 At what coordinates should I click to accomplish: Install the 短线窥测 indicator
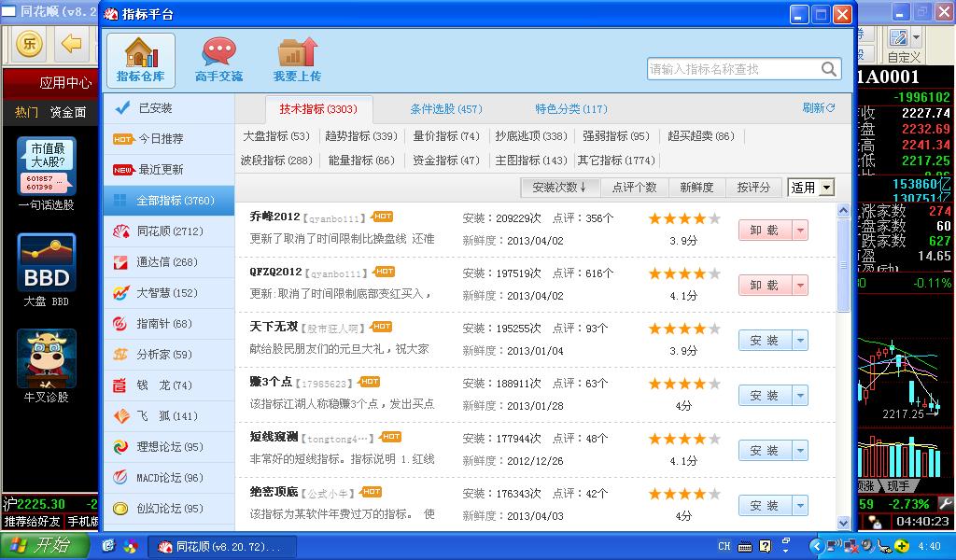tap(766, 450)
